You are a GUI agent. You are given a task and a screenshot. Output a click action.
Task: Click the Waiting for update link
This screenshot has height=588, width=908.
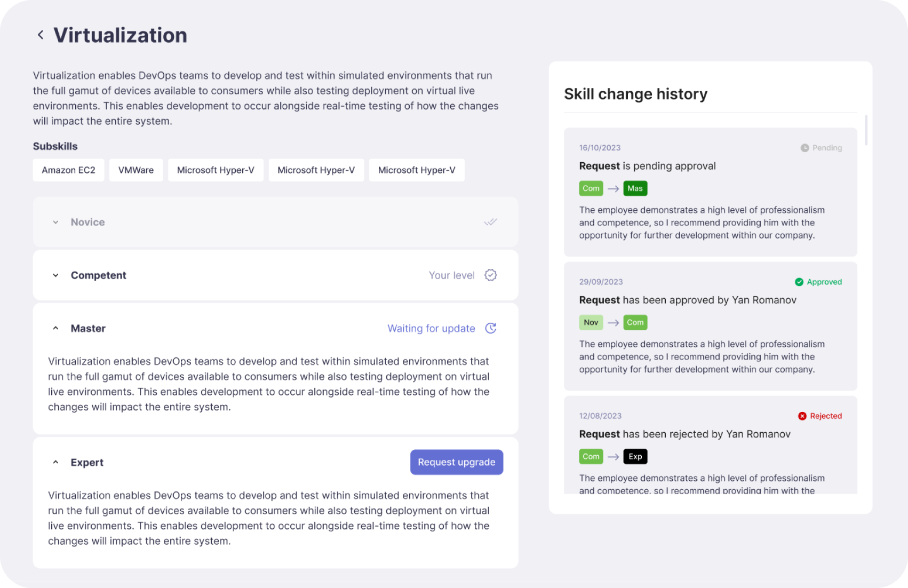431,329
